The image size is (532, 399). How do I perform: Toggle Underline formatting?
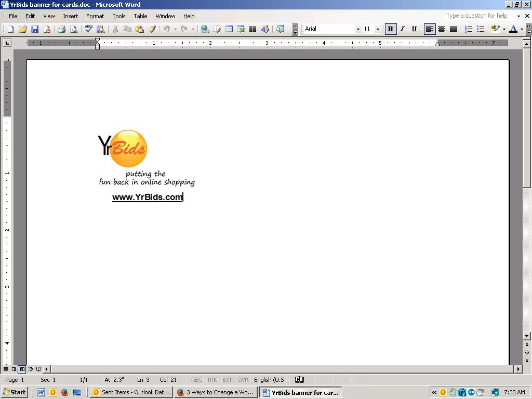click(x=414, y=29)
